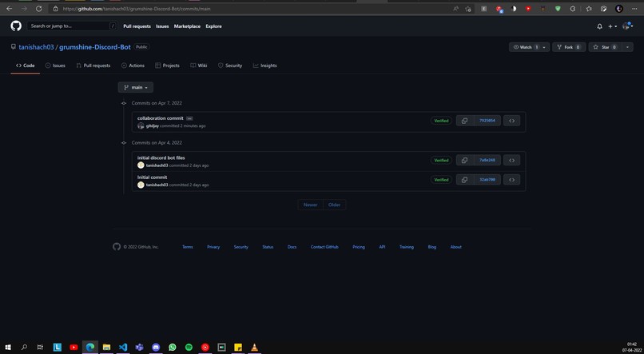Open the tanishach03 owner link
This screenshot has height=354, width=644.
click(x=36, y=47)
